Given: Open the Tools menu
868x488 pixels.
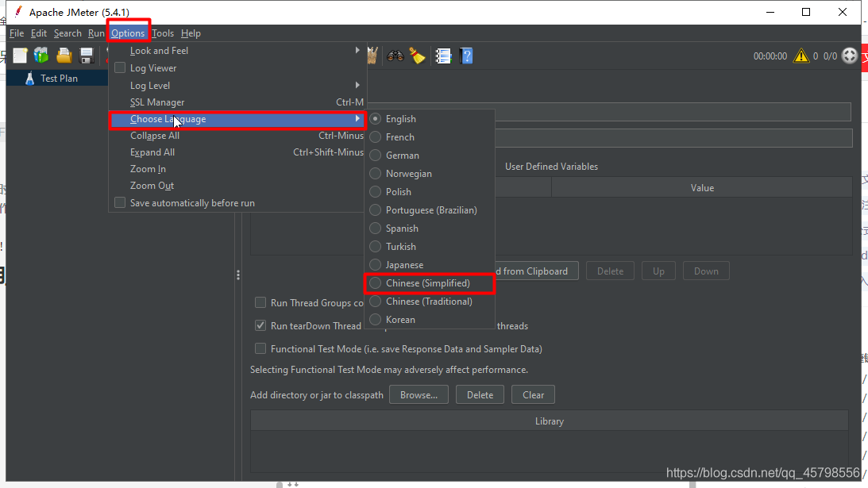Looking at the screenshot, I should (163, 33).
